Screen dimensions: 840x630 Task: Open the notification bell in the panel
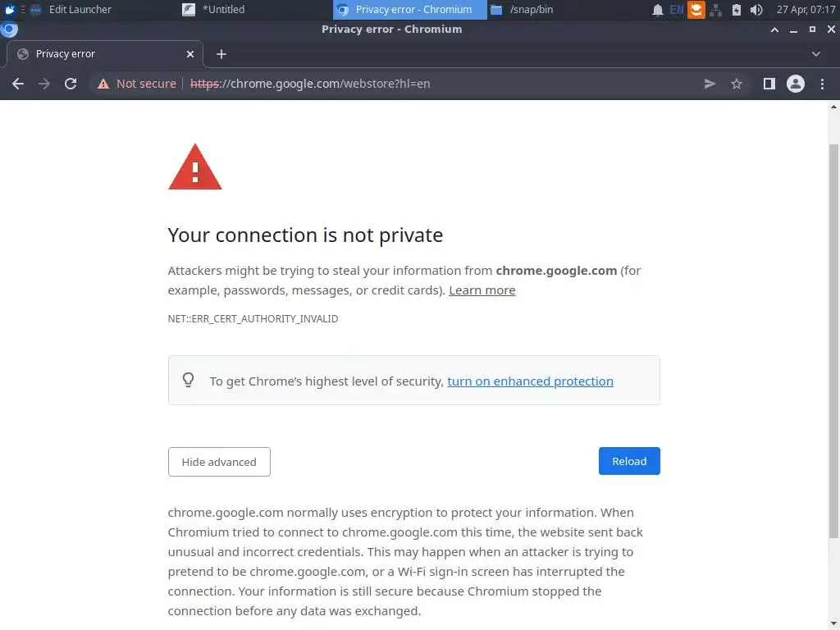[657, 10]
